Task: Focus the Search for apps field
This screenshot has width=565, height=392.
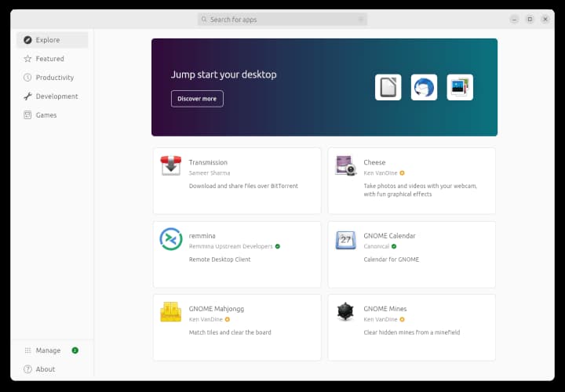Action: point(282,20)
